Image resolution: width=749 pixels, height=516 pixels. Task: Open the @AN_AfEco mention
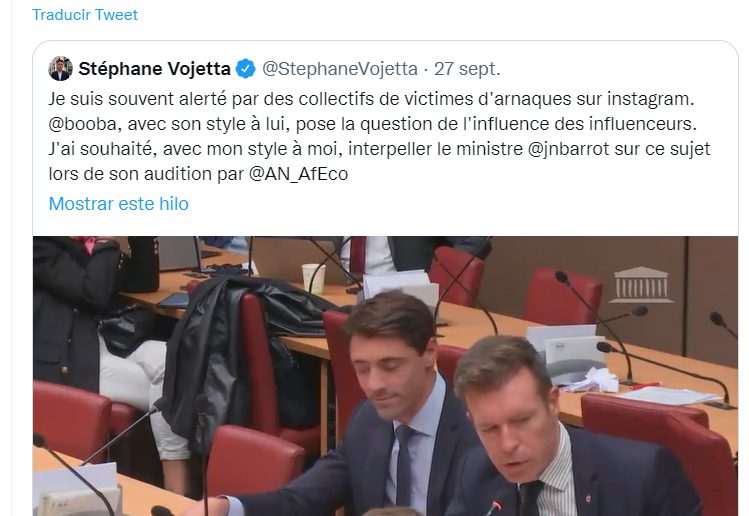tap(299, 174)
